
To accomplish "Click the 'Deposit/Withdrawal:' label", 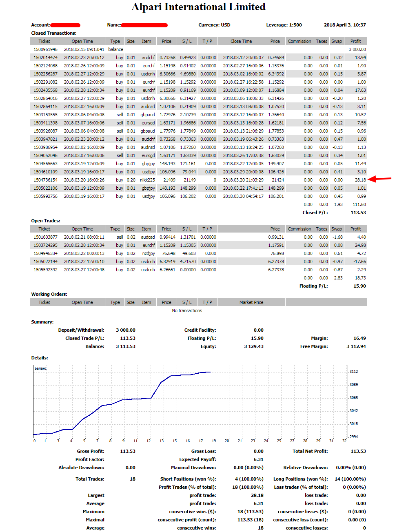I will [81, 330].
